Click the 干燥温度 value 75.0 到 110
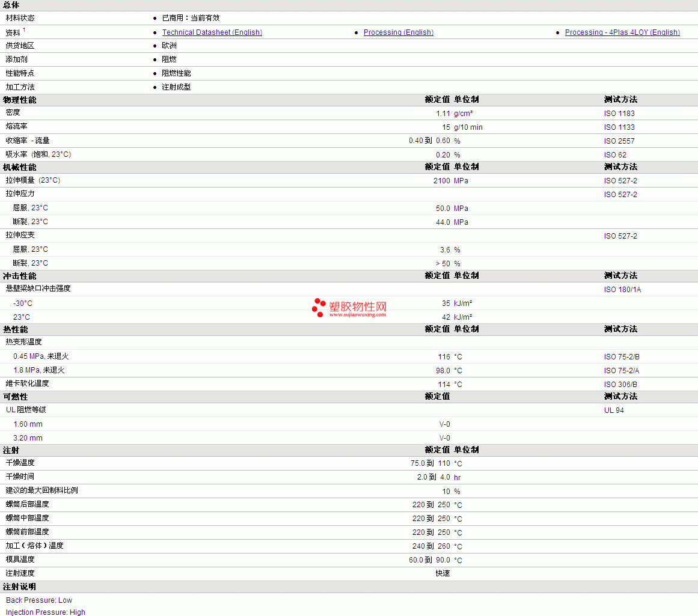This screenshot has height=616, width=698. pos(430,463)
